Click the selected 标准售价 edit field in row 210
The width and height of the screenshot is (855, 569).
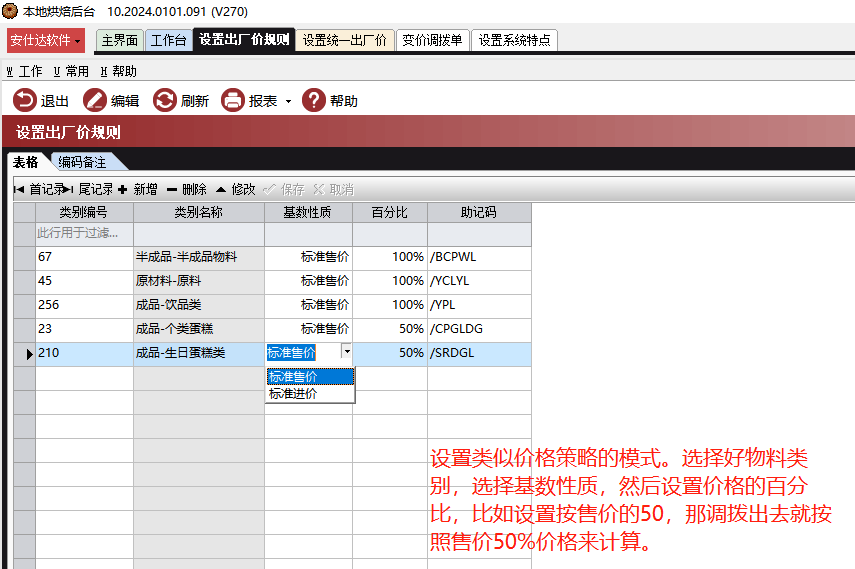(303, 352)
